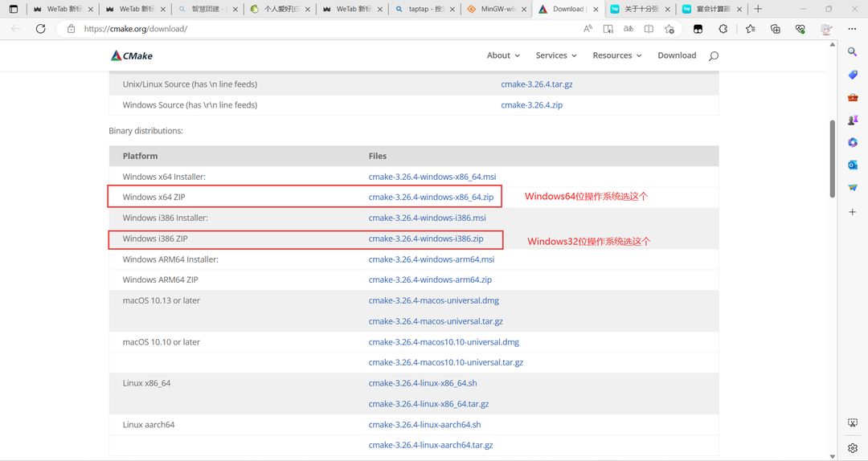Open the tab actions menu icon

click(14, 9)
